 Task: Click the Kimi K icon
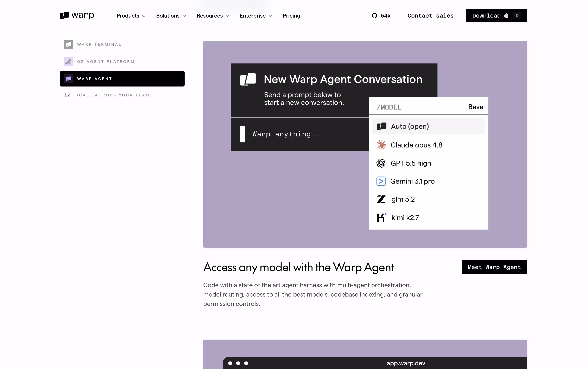(x=381, y=217)
